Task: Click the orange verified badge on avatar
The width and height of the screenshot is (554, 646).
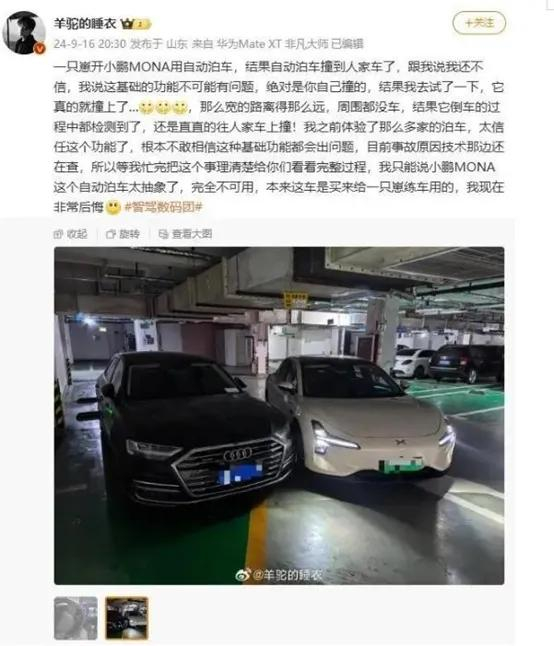Action: click(40, 49)
